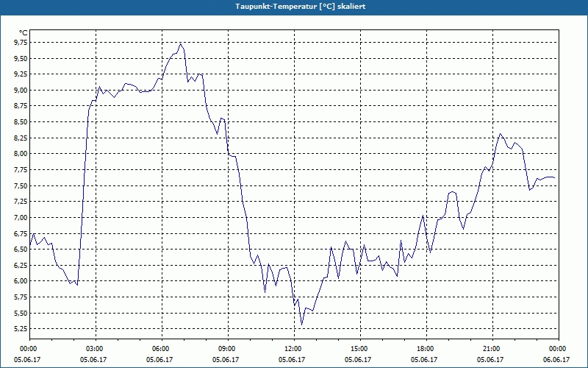Click the 6,50 y-axis label
588x368 pixels.
(21, 249)
